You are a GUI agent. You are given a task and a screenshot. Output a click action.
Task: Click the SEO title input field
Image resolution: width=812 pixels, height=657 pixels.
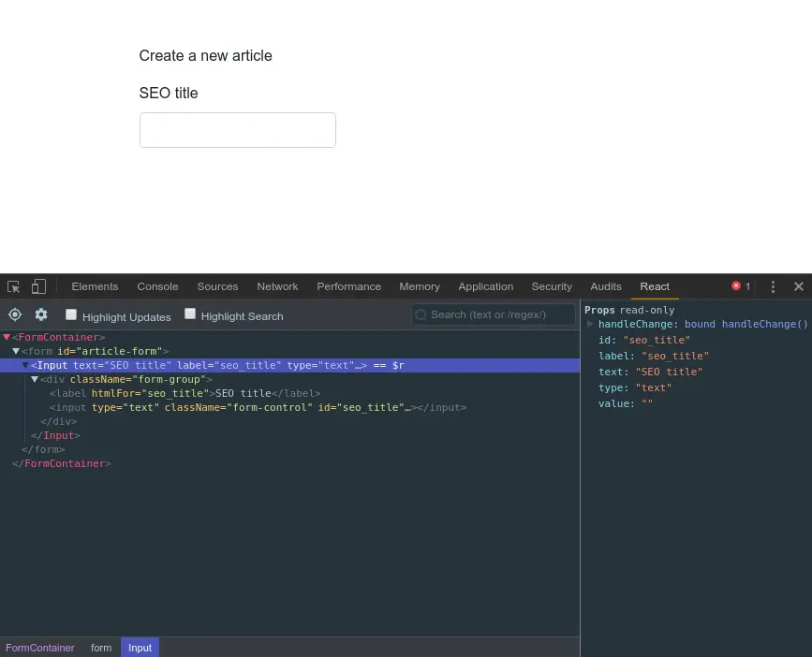click(x=237, y=129)
